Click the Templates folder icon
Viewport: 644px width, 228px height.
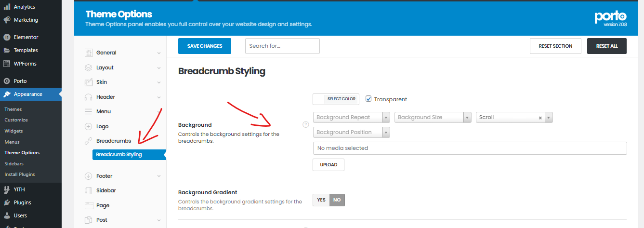click(7, 50)
